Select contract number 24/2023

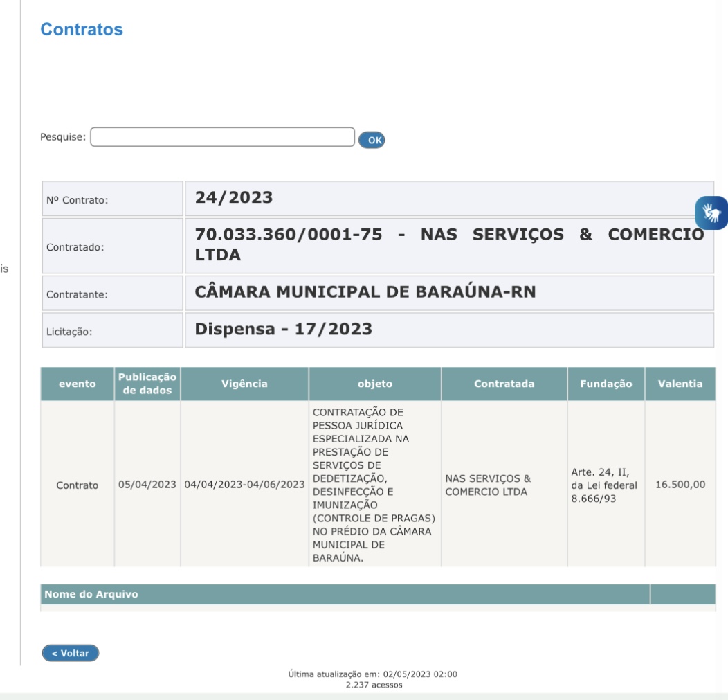233,197
